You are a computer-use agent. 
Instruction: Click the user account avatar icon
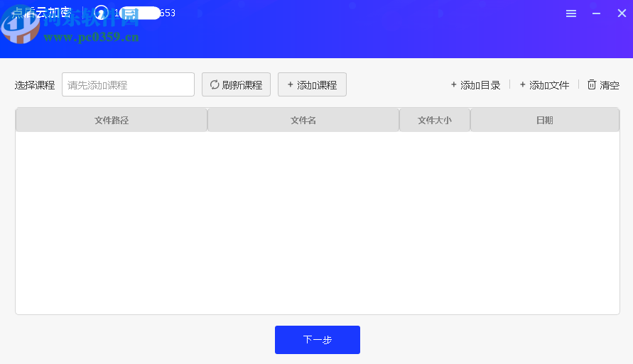click(101, 13)
